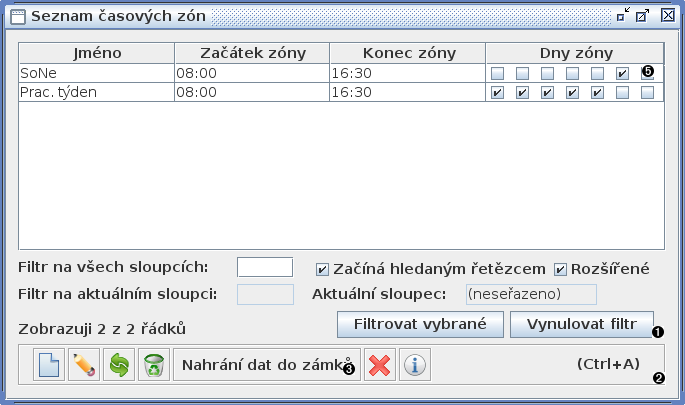Open the blue info icon
The height and width of the screenshot is (405, 685).
[415, 365]
